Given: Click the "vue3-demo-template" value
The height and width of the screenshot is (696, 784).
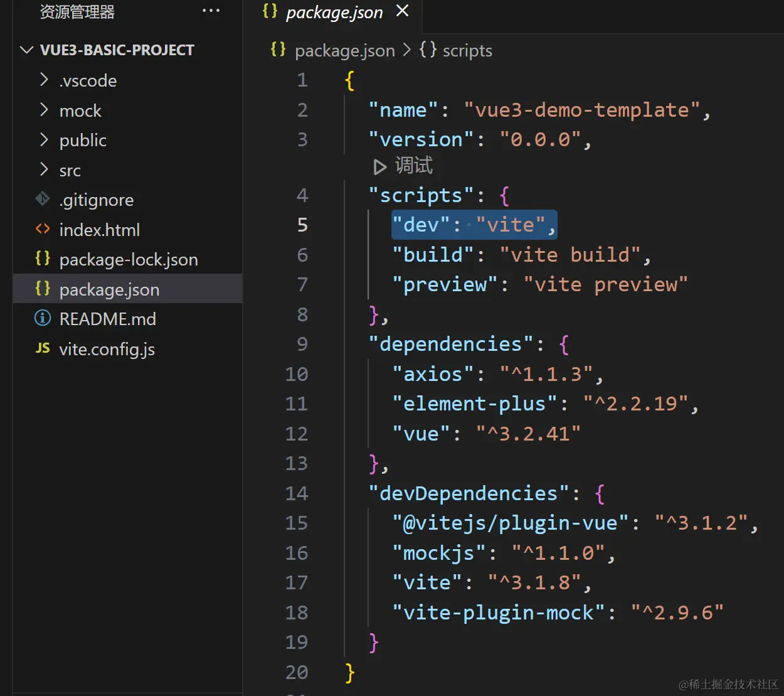Looking at the screenshot, I should 581,110.
